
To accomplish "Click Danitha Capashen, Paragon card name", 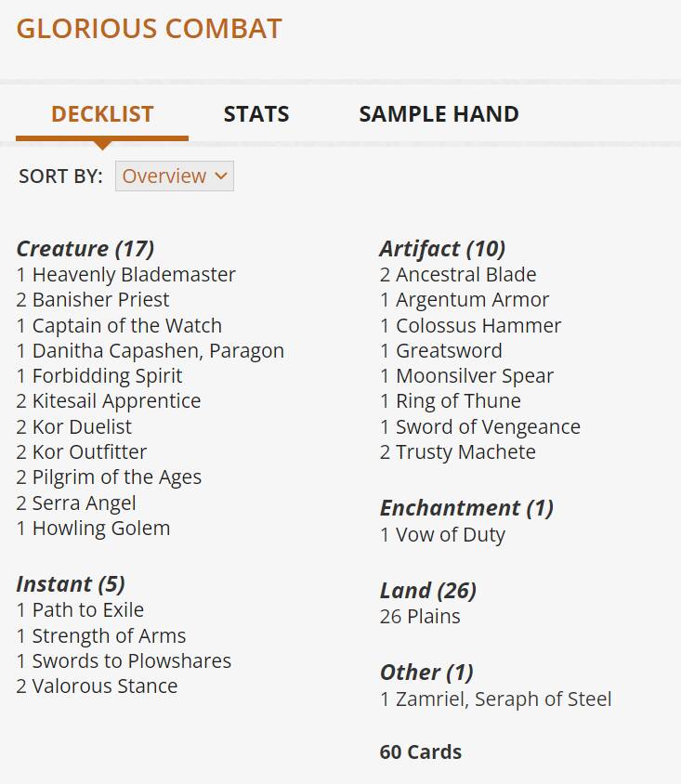I will tap(158, 351).
